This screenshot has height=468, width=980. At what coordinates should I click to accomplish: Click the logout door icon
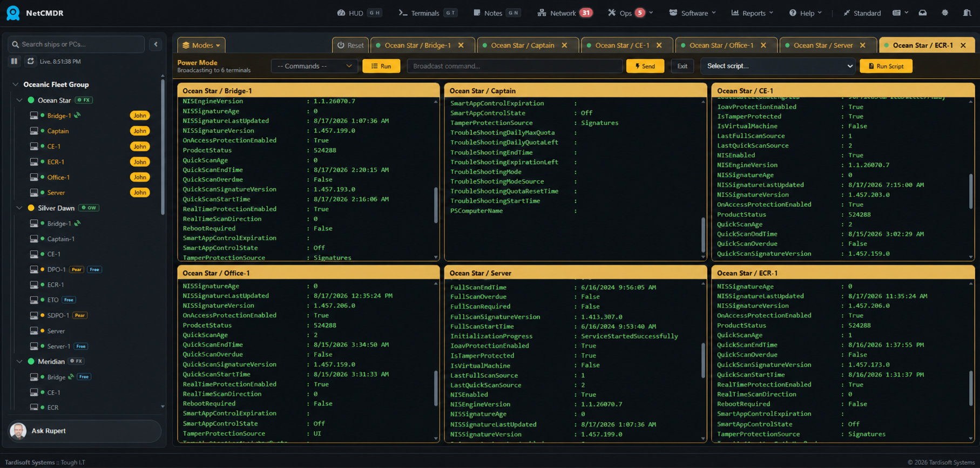point(967,13)
